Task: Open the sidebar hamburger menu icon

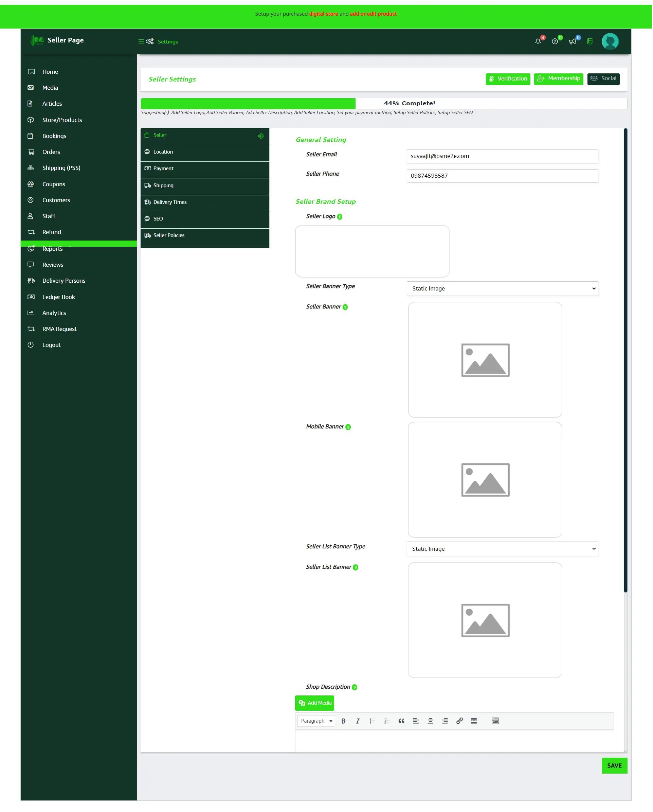Action: pyautogui.click(x=141, y=41)
